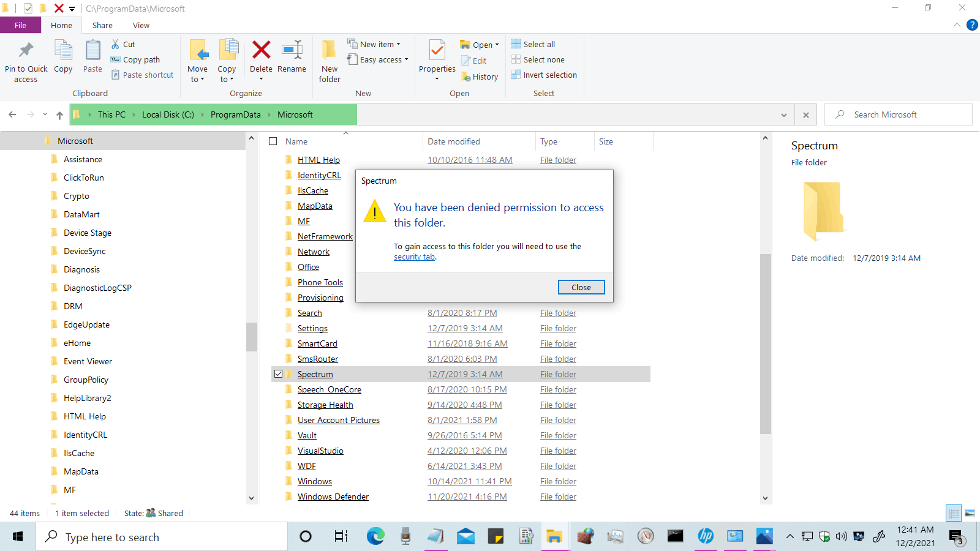
Task: Open Windows Start menu
Action: click(x=17, y=537)
